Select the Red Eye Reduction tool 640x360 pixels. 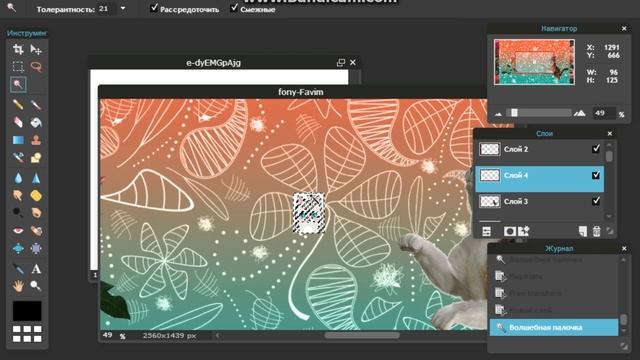[x=18, y=231]
